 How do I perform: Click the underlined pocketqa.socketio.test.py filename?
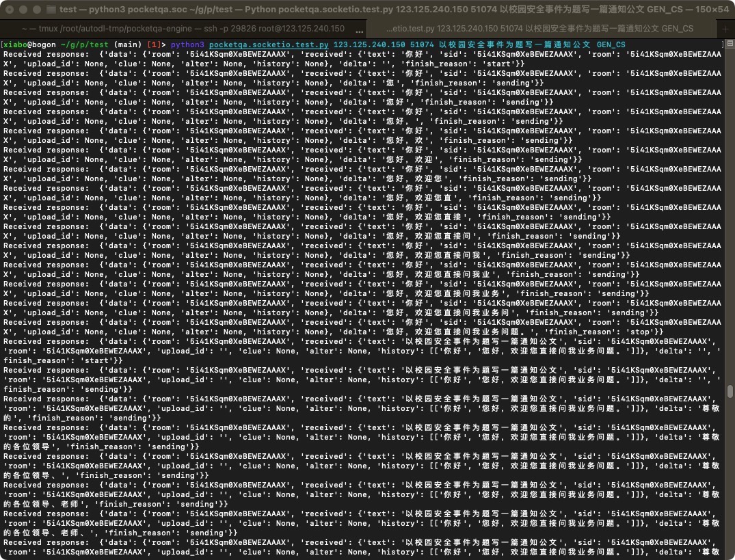[x=269, y=45]
